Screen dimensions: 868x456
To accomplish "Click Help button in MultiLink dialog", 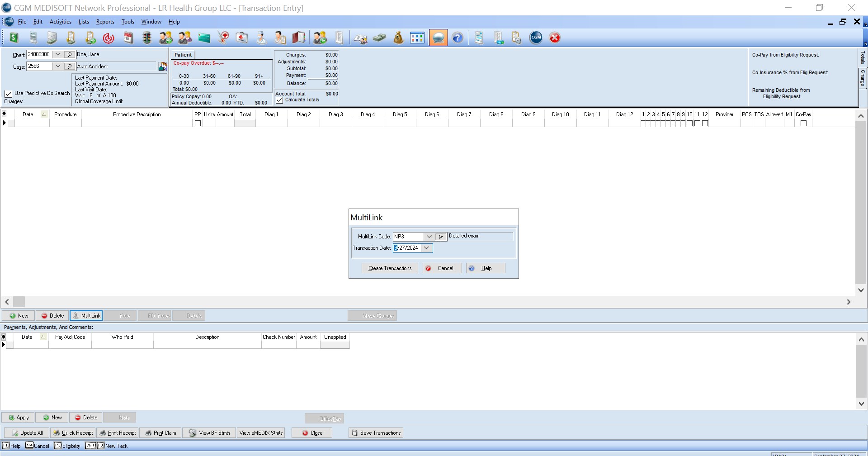I will 486,268.
